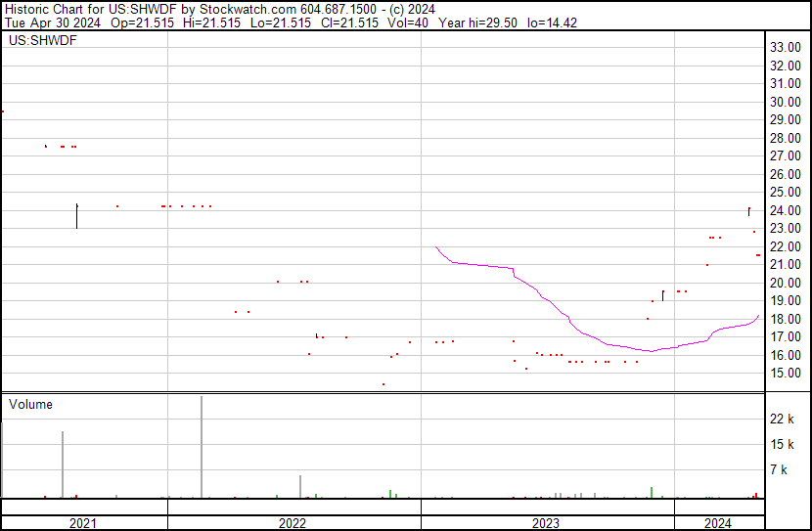Click the black price bar in 2021
812x531 pixels.
tap(76, 216)
